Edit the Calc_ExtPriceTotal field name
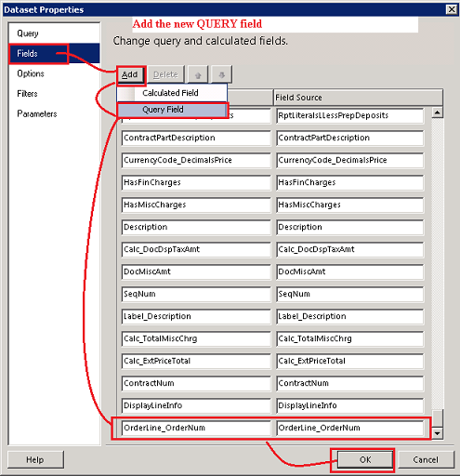This screenshot has height=476, width=460. tap(196, 361)
